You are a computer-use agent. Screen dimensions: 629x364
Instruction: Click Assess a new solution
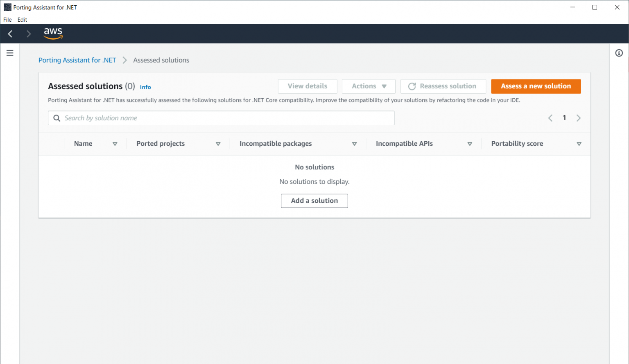[536, 86]
